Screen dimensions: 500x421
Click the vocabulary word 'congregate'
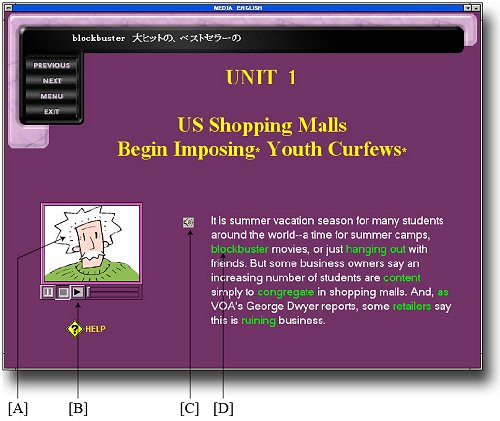click(x=286, y=292)
